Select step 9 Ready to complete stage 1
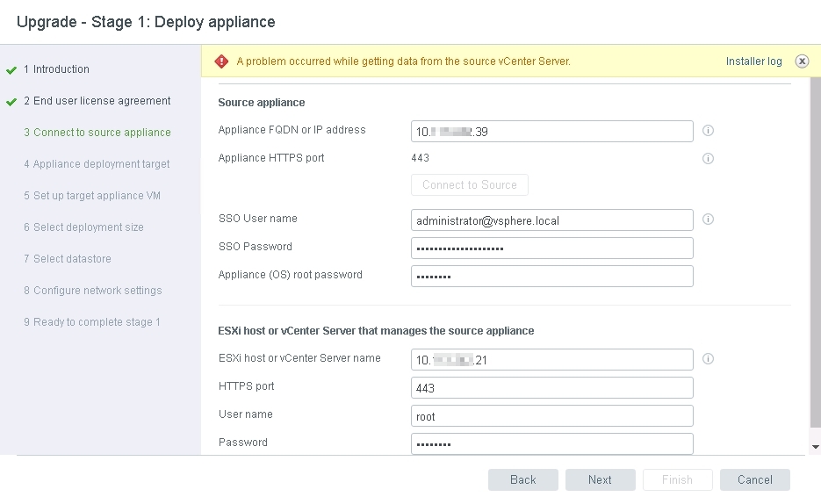The image size is (821, 504). pyautogui.click(x=92, y=322)
